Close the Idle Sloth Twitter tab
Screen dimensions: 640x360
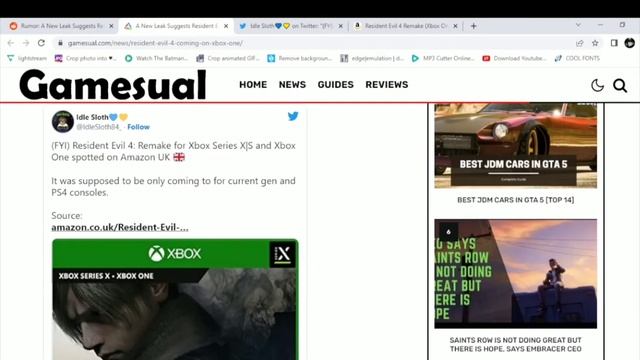click(340, 26)
